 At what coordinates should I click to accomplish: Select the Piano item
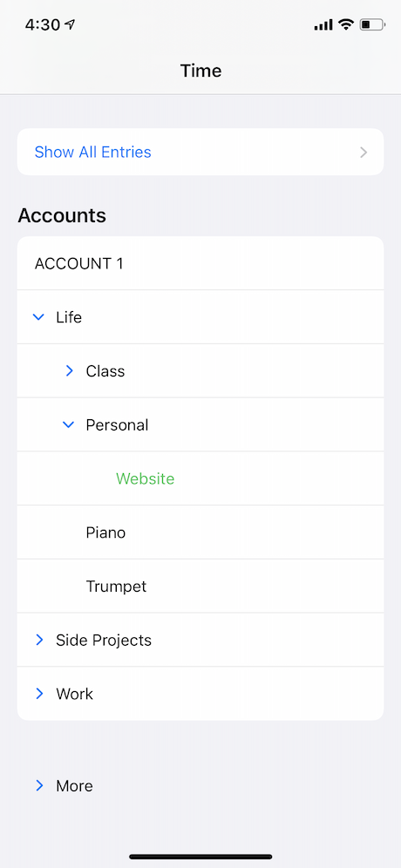coord(105,532)
